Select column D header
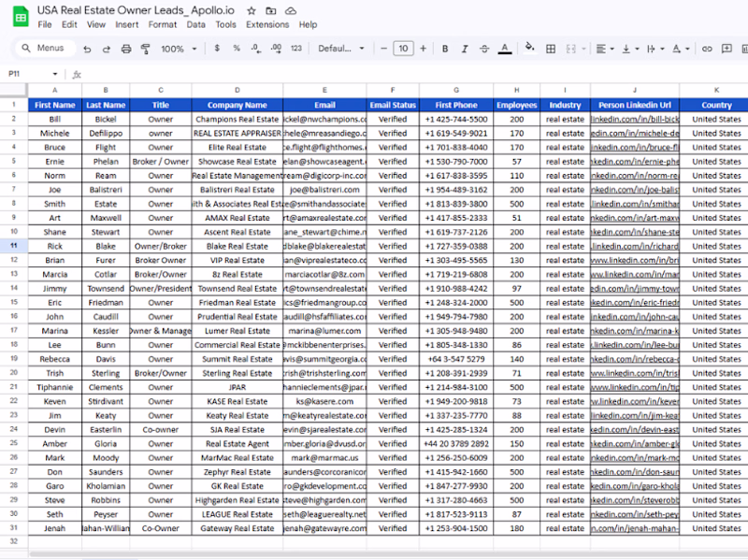 [237, 90]
